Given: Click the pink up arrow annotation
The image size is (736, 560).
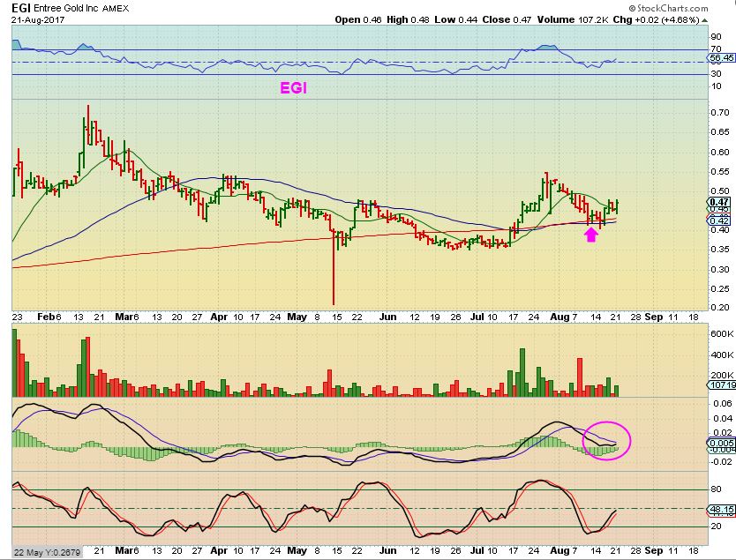Looking at the screenshot, I should (x=591, y=235).
